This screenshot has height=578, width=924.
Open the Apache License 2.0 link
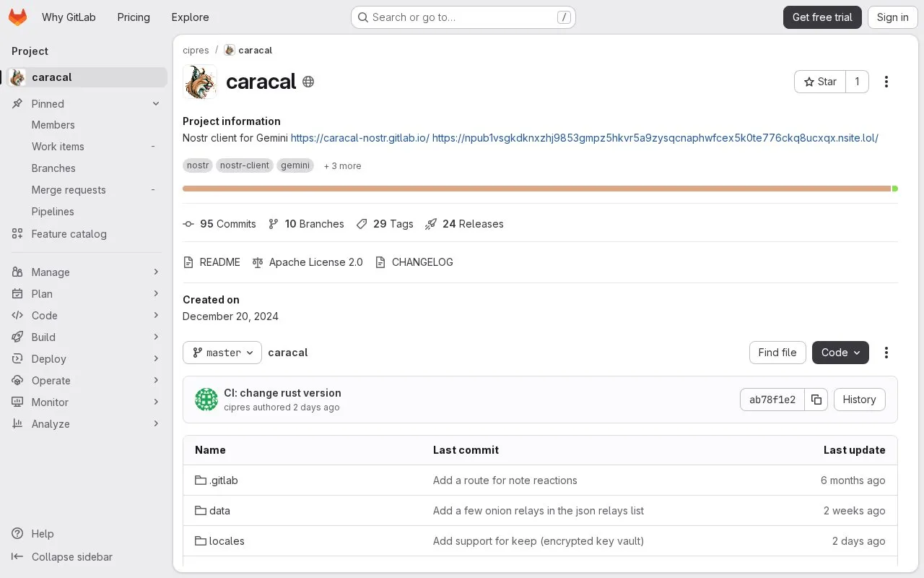coord(308,262)
